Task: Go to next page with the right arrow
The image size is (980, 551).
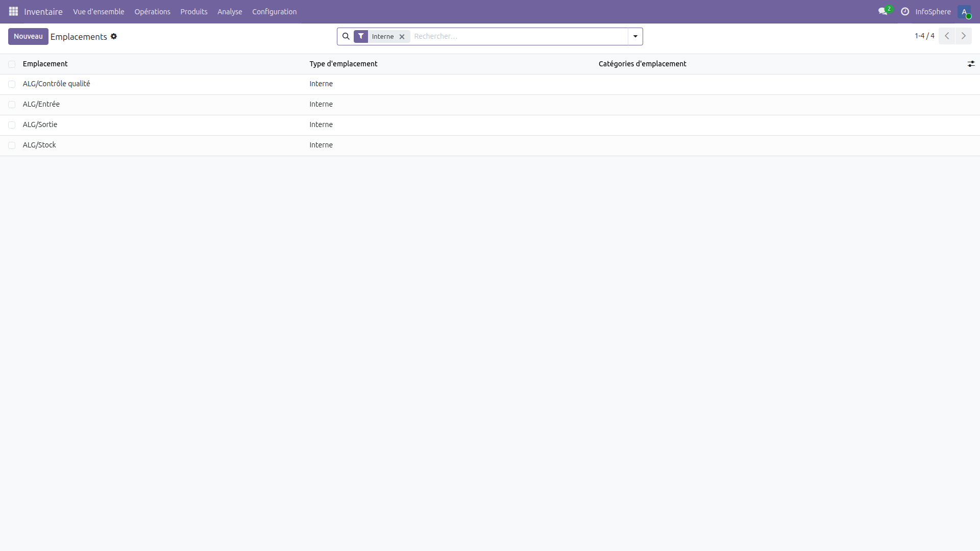Action: click(964, 36)
